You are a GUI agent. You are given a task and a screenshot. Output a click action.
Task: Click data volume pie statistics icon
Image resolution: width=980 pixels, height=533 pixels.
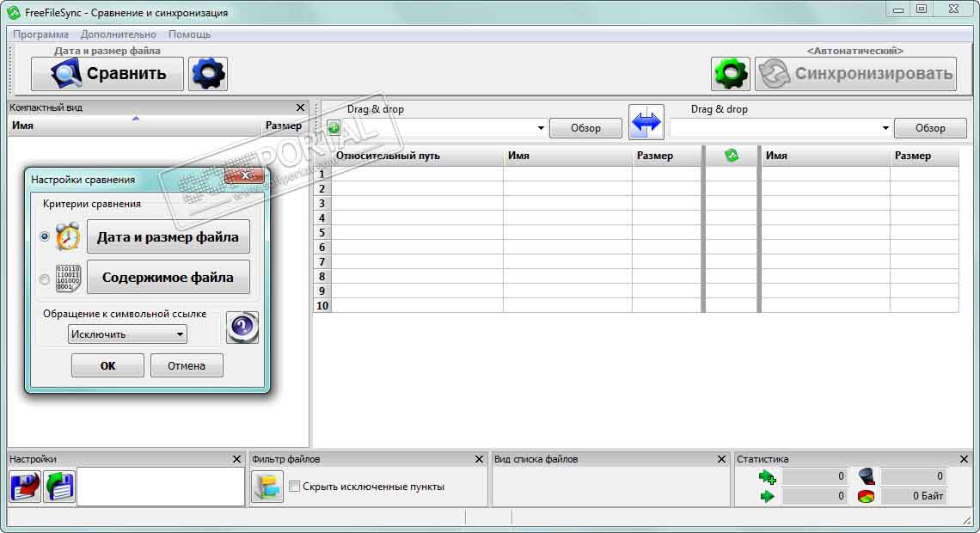(x=867, y=497)
